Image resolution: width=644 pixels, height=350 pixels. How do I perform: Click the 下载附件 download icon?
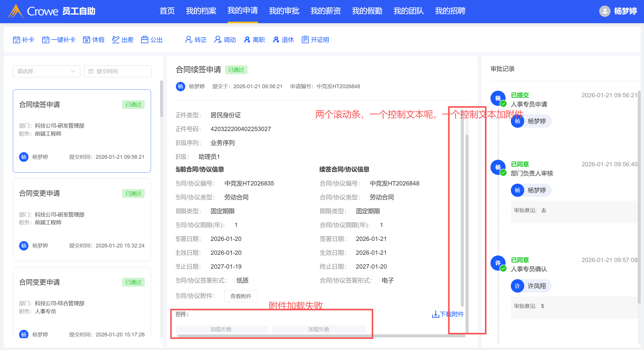click(x=435, y=314)
